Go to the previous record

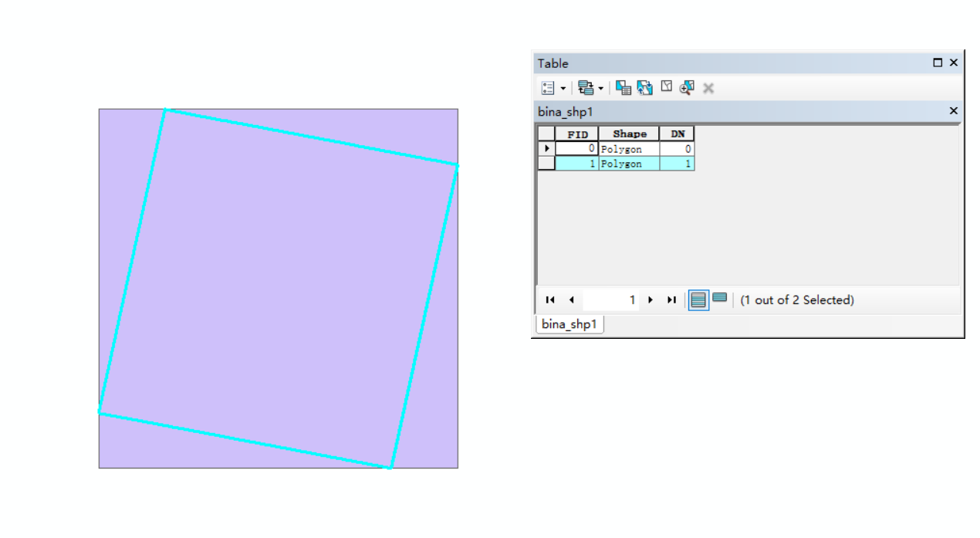pyautogui.click(x=571, y=299)
